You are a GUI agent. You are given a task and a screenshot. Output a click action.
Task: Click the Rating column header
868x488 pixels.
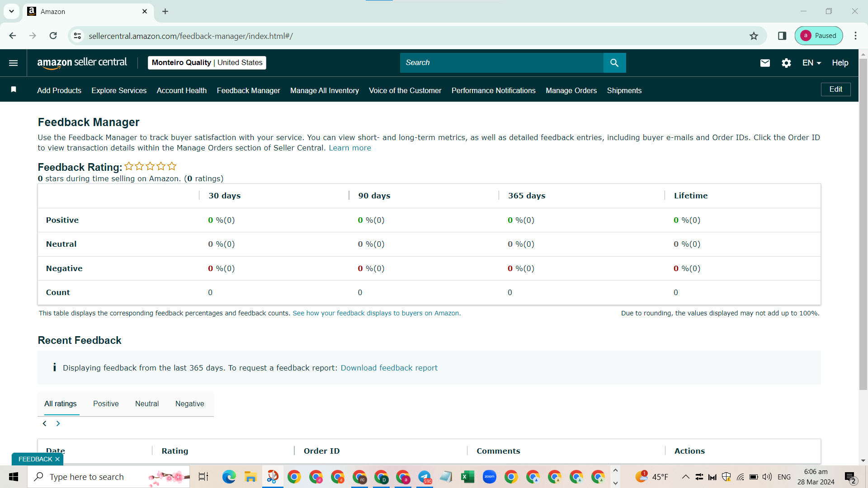(175, 451)
